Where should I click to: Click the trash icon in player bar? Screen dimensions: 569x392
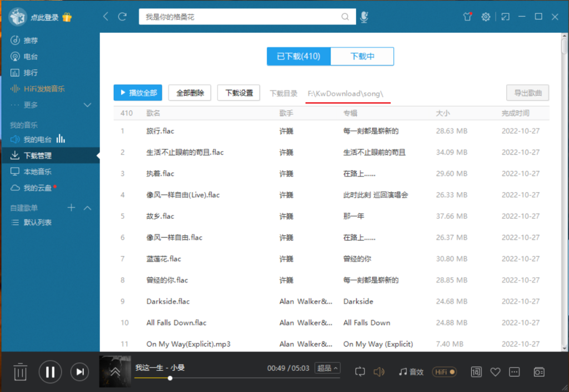[20, 371]
